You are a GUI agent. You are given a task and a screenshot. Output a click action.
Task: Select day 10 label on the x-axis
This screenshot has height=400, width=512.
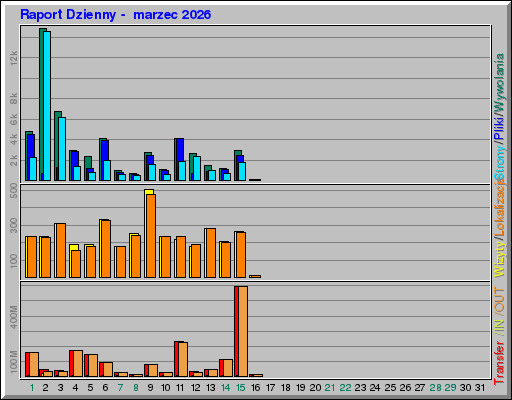165,388
